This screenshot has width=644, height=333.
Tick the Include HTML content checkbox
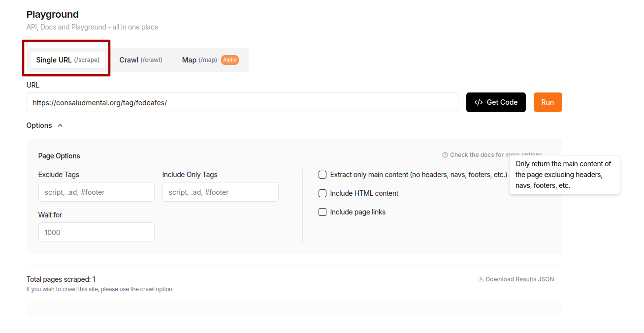[x=322, y=193]
